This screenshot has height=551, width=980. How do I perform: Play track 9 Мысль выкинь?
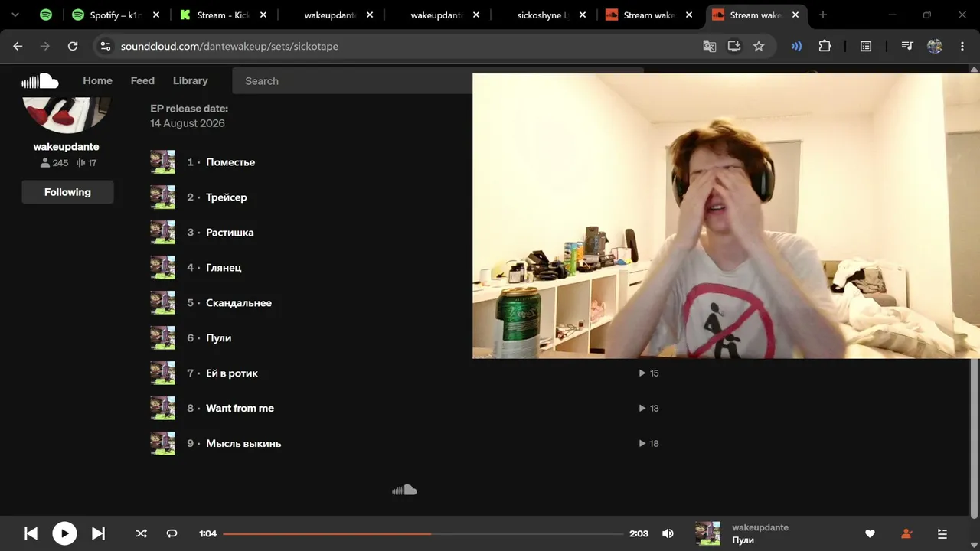243,444
